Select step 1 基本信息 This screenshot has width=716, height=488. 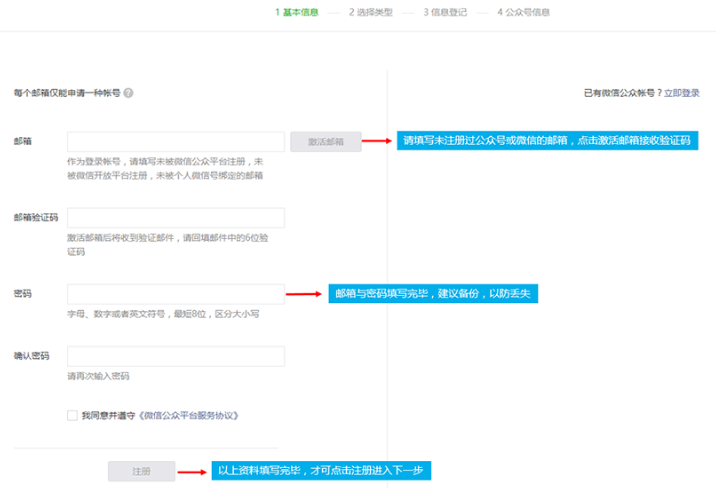298,13
